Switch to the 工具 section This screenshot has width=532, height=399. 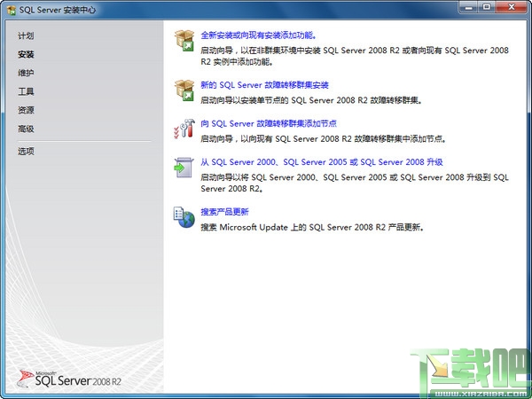(x=26, y=91)
